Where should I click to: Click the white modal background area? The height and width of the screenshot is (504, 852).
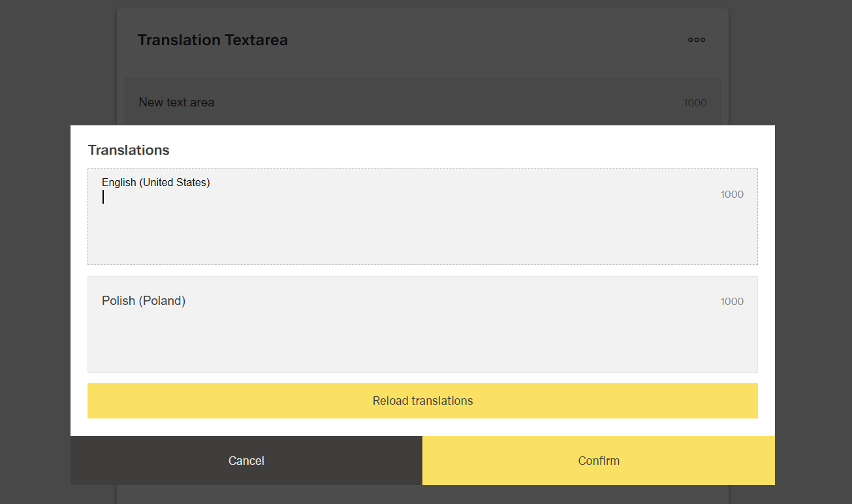(422, 426)
